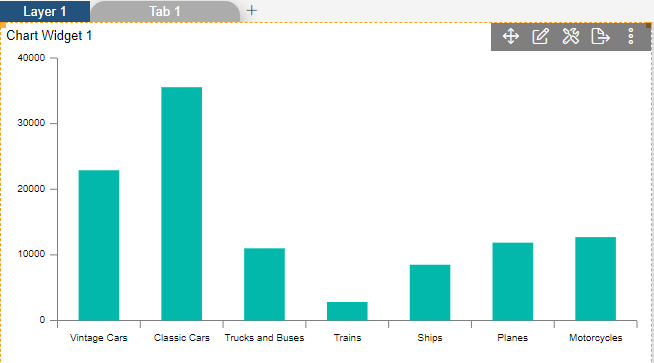Click the Planes bar

point(513,282)
